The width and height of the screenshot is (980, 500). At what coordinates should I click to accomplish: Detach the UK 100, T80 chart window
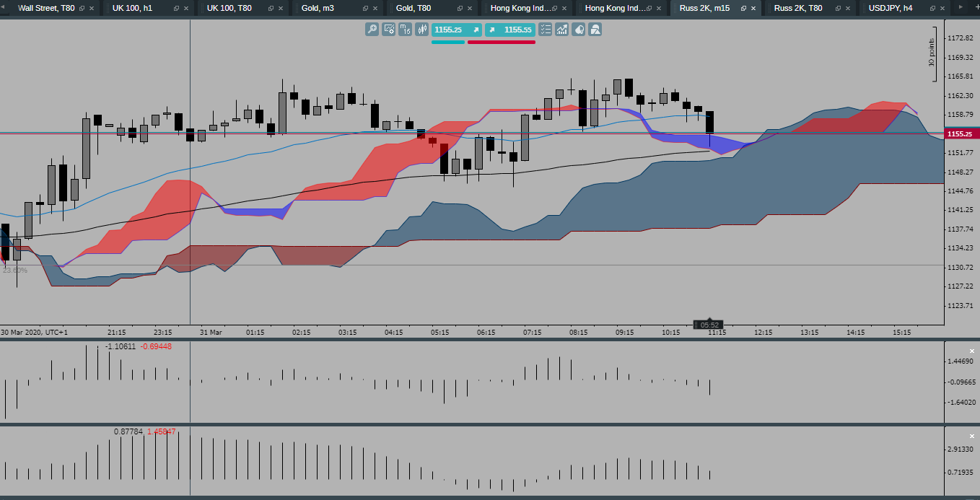271,9
